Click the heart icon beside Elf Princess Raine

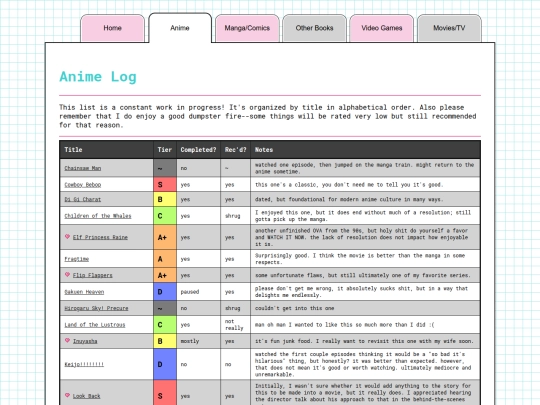coord(68,237)
